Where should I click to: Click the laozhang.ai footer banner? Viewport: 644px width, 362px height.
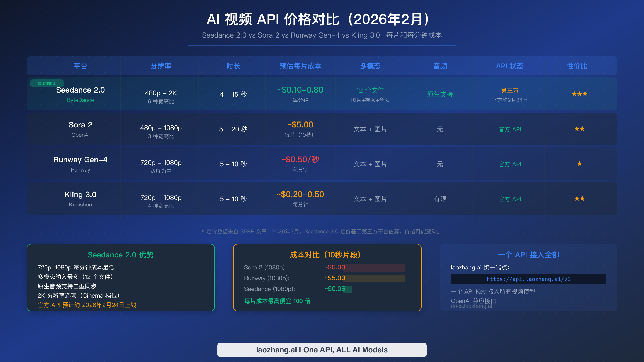[x=322, y=349]
